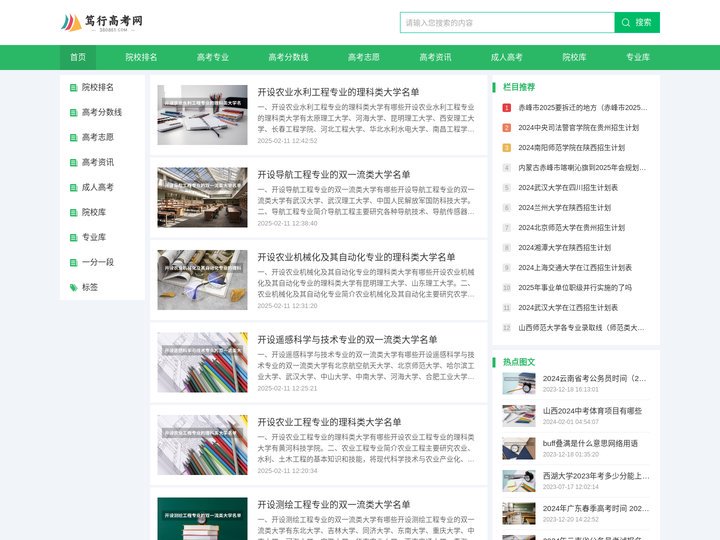Click the green thumbnail of the 测绘工程 article

click(x=202, y=519)
